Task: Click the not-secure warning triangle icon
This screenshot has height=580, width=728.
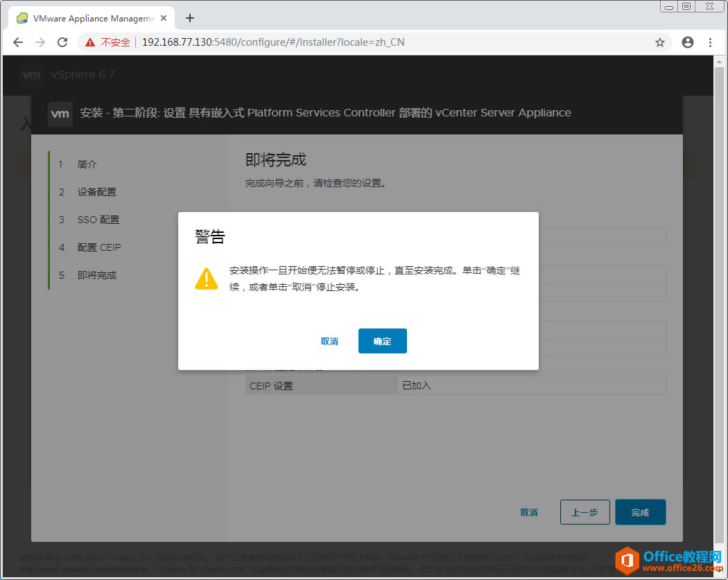Action: click(90, 42)
